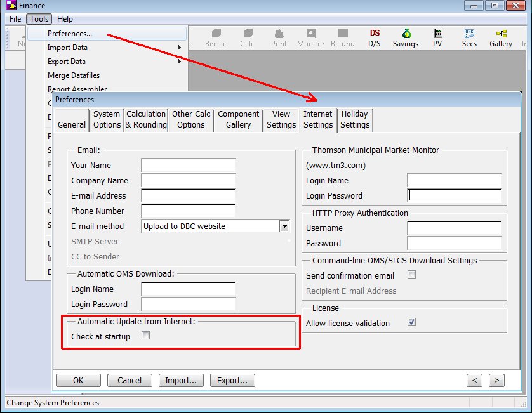Click the back arrow button near Export
Image resolution: width=532 pixels, height=413 pixels.
(x=475, y=379)
